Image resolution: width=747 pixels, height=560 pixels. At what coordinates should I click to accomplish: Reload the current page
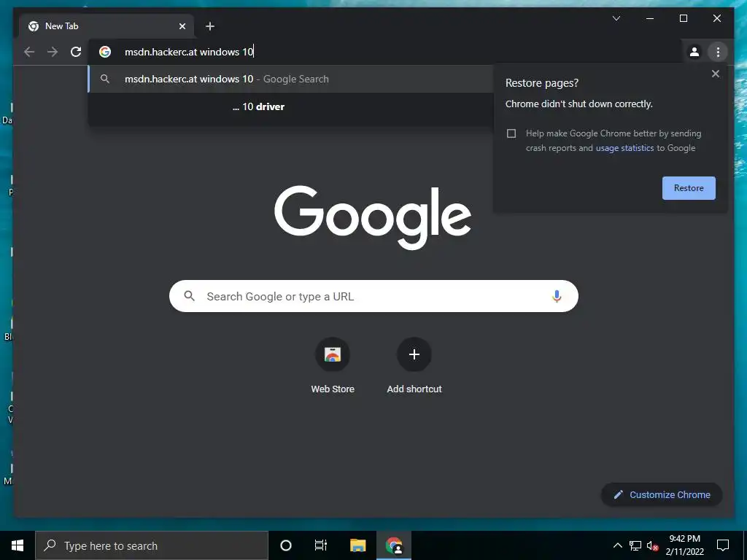[x=76, y=52]
